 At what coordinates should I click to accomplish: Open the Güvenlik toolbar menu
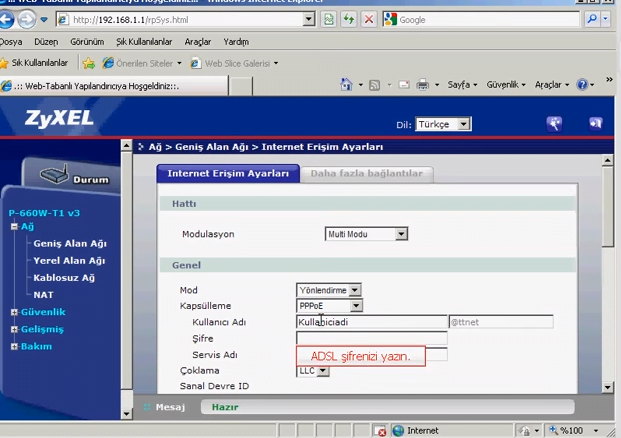506,85
